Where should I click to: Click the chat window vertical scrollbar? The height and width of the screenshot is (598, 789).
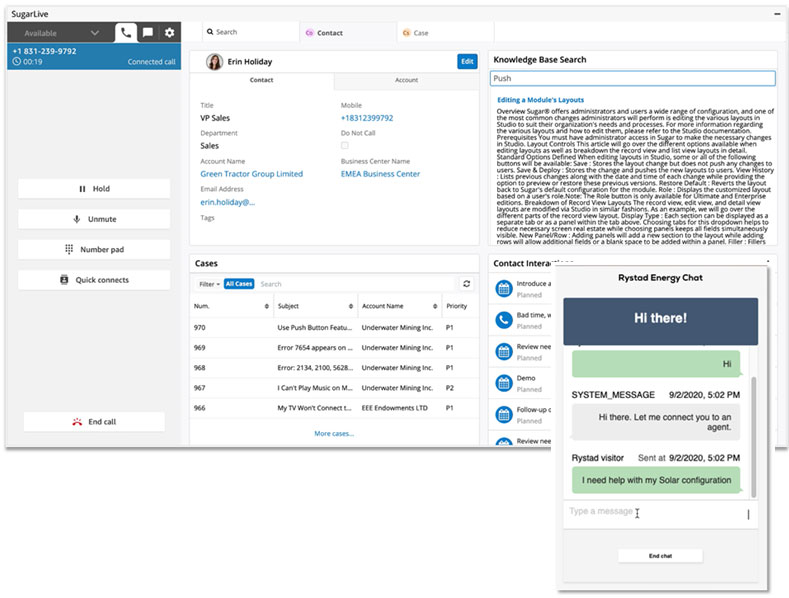click(753, 436)
